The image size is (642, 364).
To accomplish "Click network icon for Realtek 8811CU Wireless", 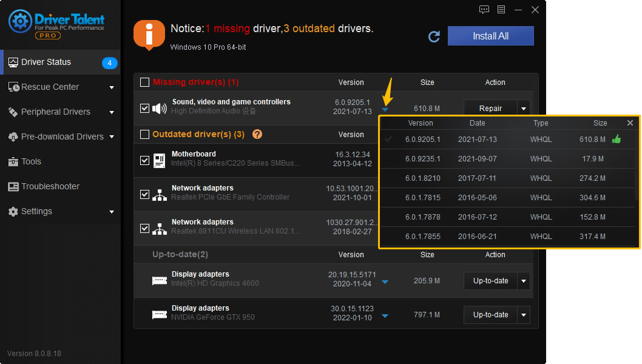I will click(x=159, y=229).
